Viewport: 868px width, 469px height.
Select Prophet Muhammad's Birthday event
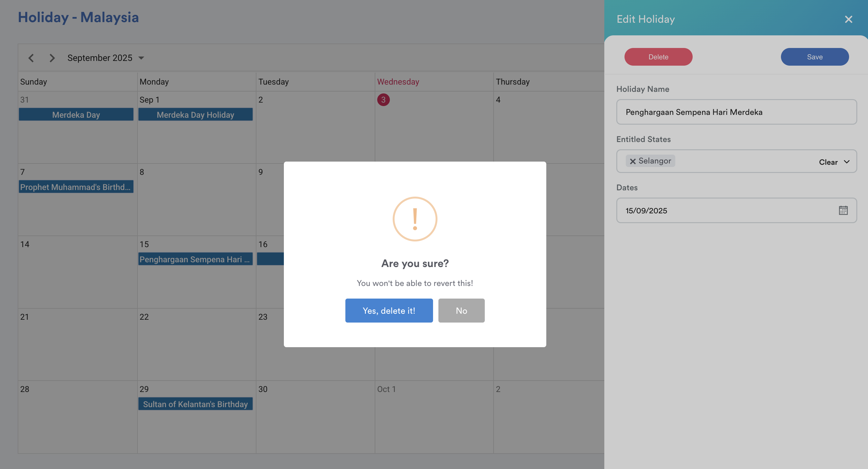coord(76,187)
